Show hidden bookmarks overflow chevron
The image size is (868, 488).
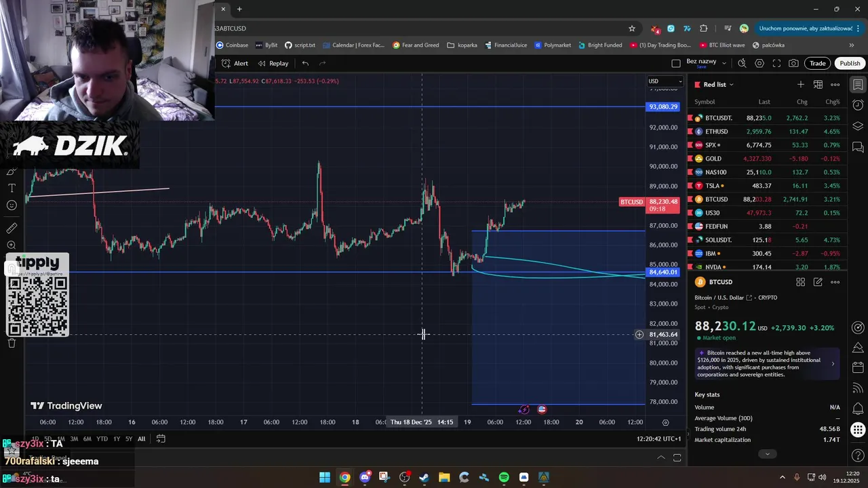[852, 45]
